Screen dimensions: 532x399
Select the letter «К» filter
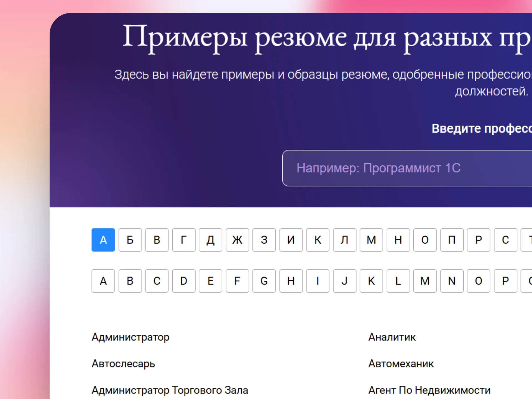tap(318, 240)
